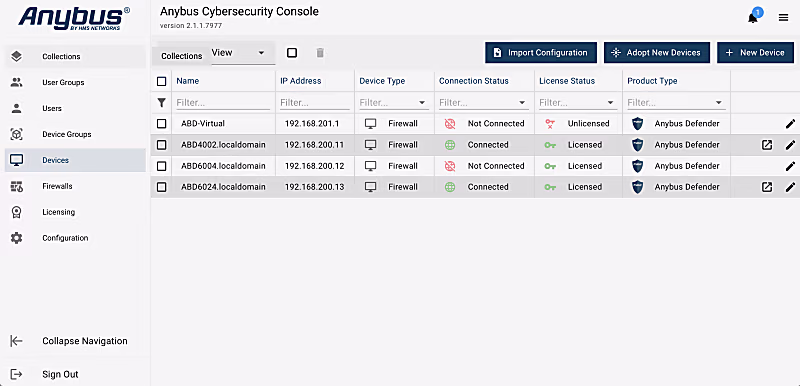This screenshot has width=800, height=386.
Task: Tick the ABD6004.localdomain row checkbox
Action: (161, 166)
